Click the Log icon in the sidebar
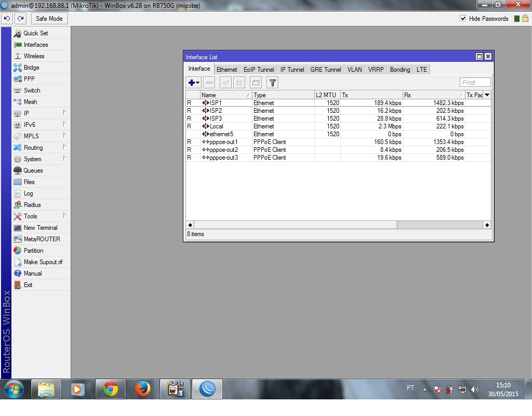 click(17, 193)
